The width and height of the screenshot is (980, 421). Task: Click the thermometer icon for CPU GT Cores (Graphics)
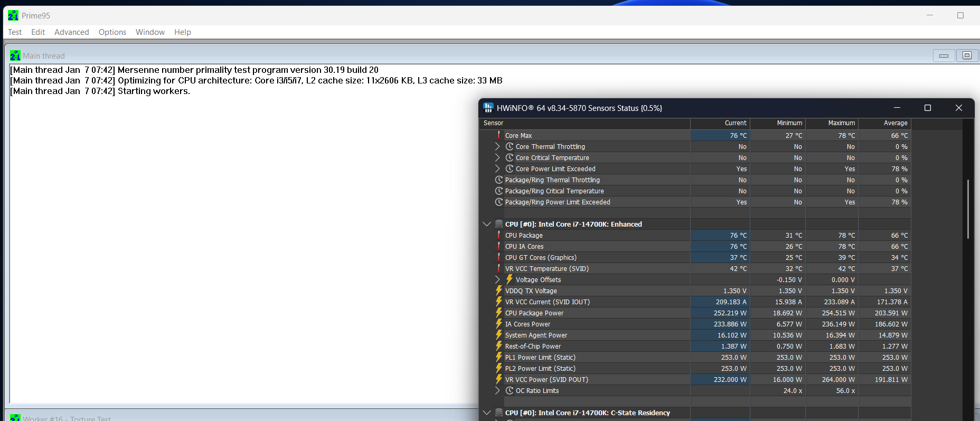pyautogui.click(x=499, y=257)
